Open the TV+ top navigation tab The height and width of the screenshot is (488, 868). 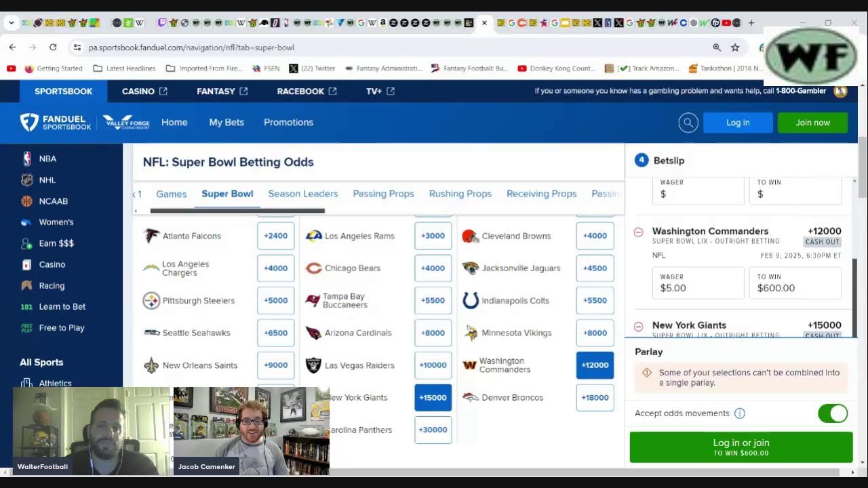coord(380,91)
